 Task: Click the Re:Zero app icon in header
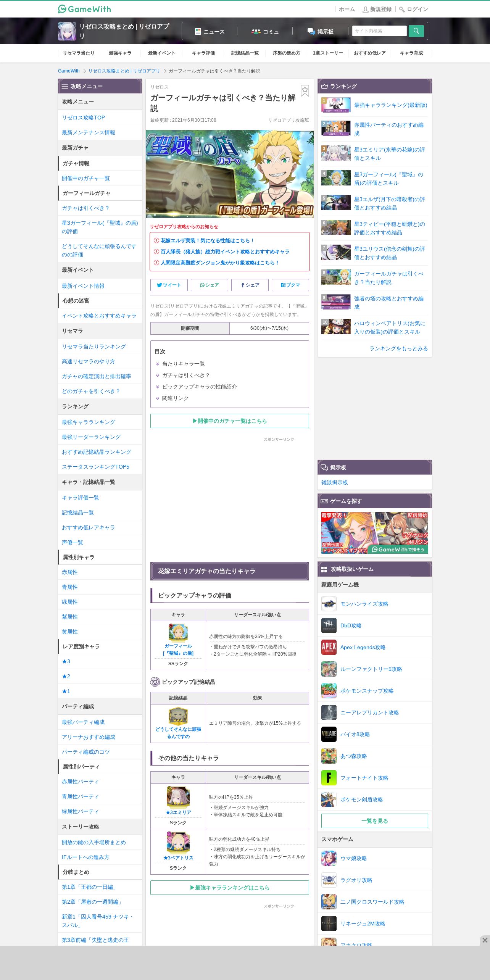67,31
